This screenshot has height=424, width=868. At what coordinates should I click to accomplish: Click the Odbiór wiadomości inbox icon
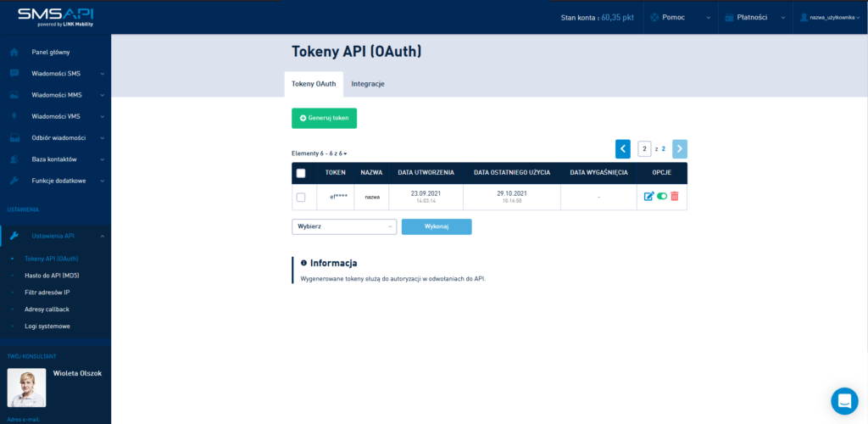click(14, 138)
